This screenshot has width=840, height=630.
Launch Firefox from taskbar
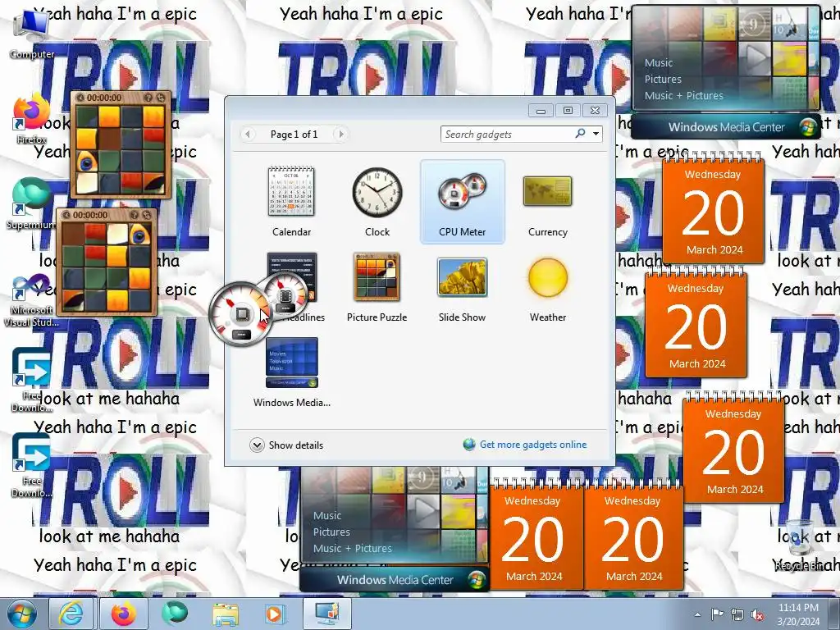(124, 614)
